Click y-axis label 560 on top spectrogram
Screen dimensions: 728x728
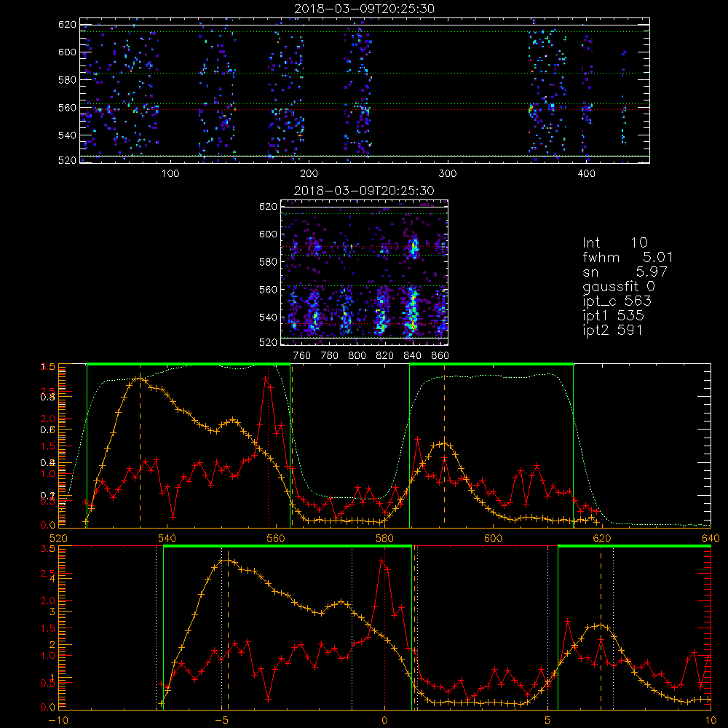(x=67, y=108)
